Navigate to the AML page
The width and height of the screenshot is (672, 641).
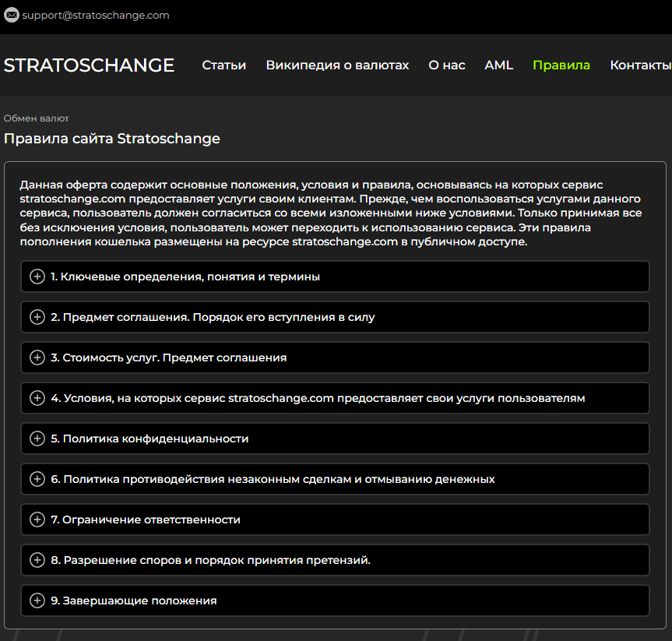coord(498,65)
